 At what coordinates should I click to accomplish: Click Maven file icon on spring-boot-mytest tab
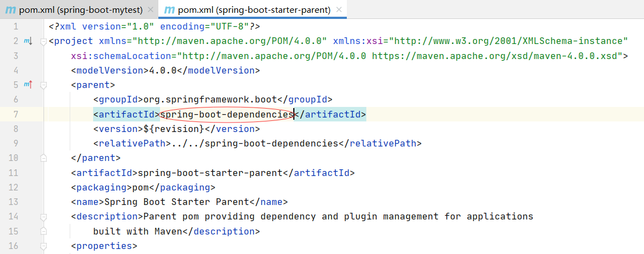point(10,10)
